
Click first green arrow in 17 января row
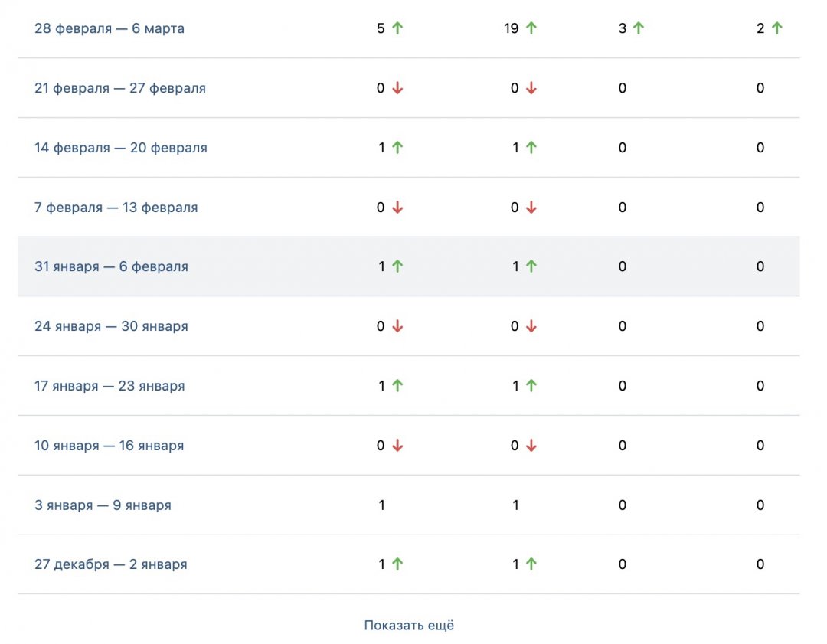[x=397, y=385]
